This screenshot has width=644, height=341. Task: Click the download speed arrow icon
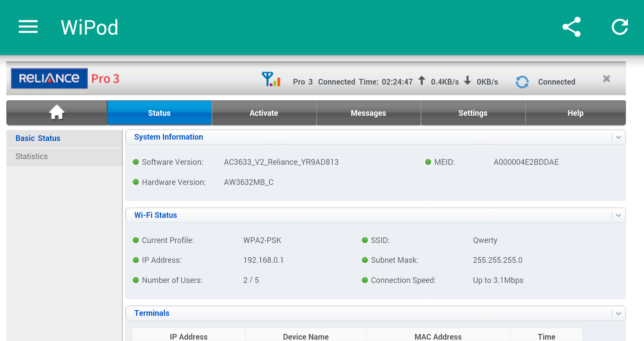[468, 81]
